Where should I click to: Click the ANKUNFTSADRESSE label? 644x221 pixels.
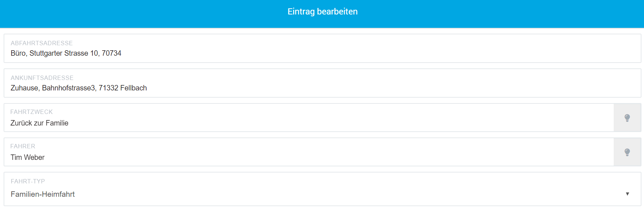[42, 78]
